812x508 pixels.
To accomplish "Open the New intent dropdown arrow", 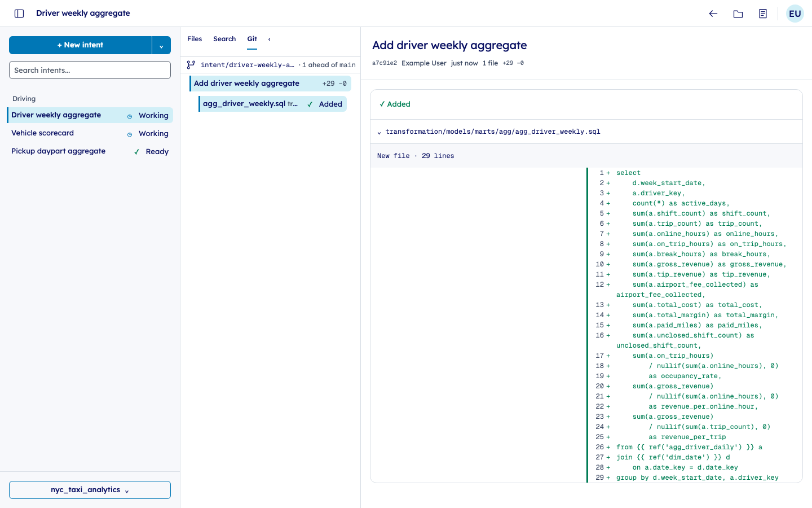I will coord(161,45).
